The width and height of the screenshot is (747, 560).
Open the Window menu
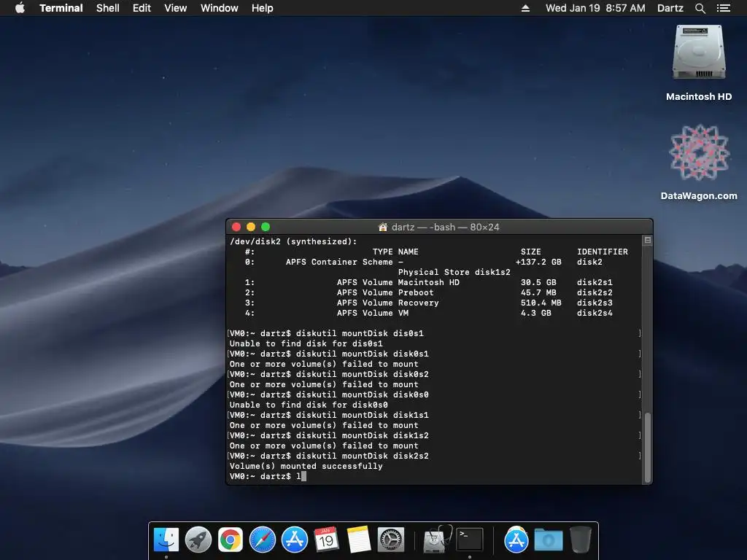pos(219,8)
